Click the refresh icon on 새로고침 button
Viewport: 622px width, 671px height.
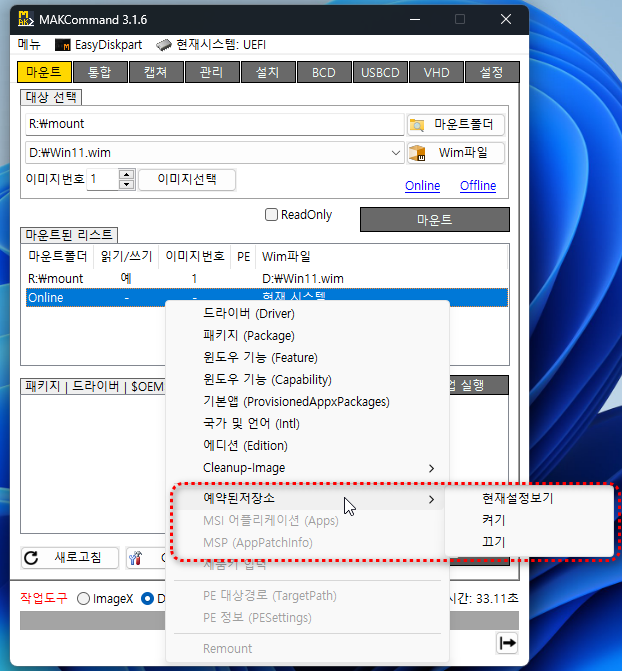click(x=31, y=558)
